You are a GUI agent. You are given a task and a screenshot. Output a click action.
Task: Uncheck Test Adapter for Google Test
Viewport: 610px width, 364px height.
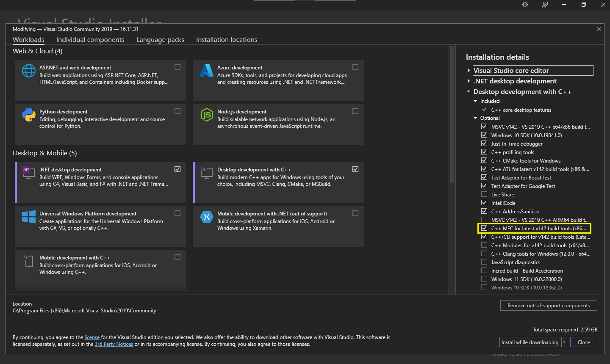(484, 186)
